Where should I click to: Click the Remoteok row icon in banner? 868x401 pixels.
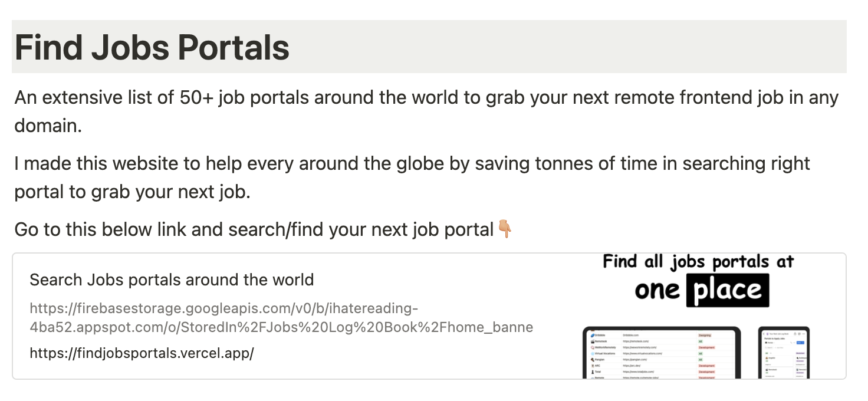pyautogui.click(x=594, y=341)
